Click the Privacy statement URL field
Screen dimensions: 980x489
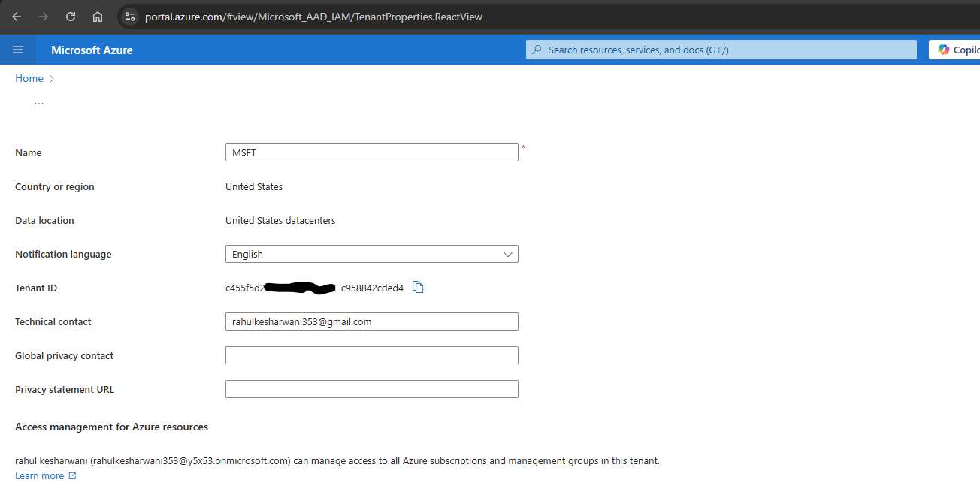click(x=371, y=389)
